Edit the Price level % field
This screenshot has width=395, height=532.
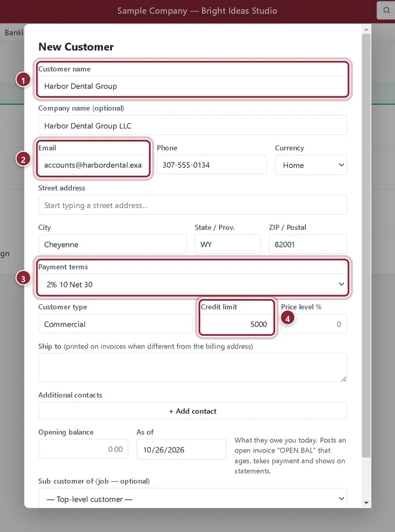tap(314, 324)
